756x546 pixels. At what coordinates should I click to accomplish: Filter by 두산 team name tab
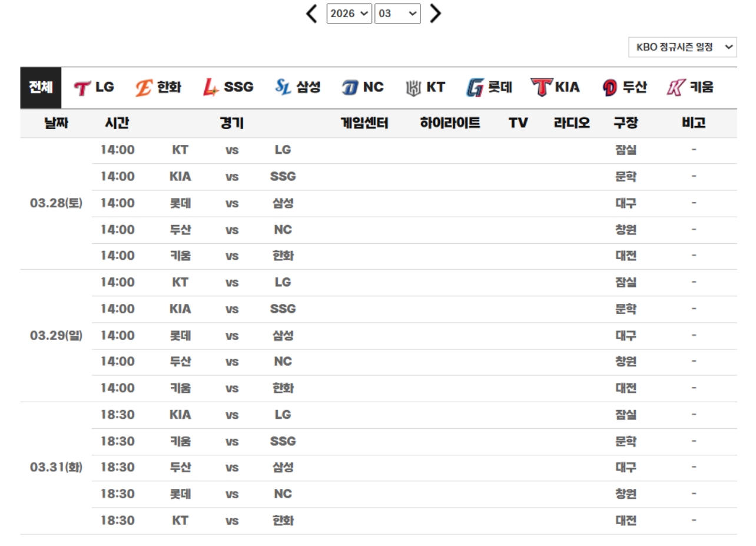(x=634, y=88)
